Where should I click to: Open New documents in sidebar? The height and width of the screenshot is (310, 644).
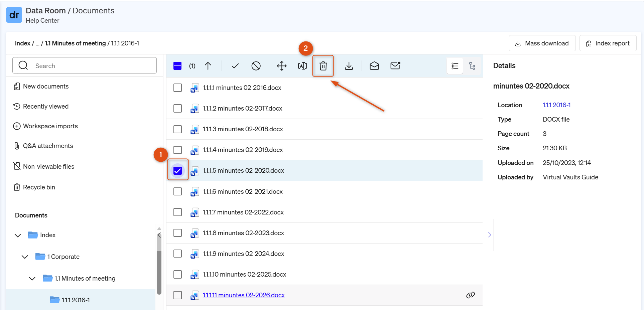41,86
